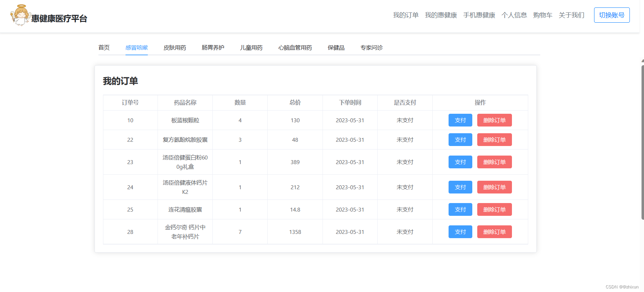Screen dimensions: 644x292
Task: Click the total price 130 cell
Action: [295, 120]
